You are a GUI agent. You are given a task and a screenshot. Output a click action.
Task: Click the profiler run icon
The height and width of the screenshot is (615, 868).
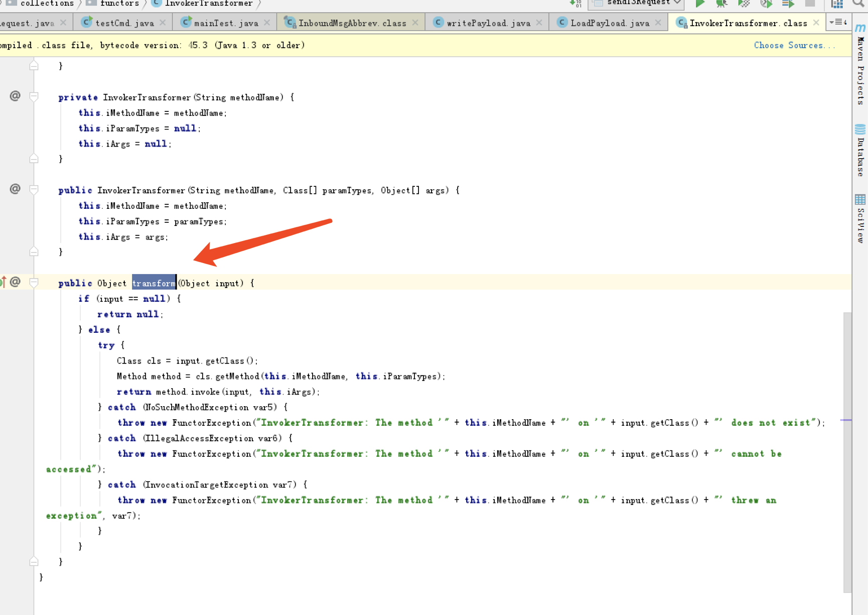pos(766,4)
